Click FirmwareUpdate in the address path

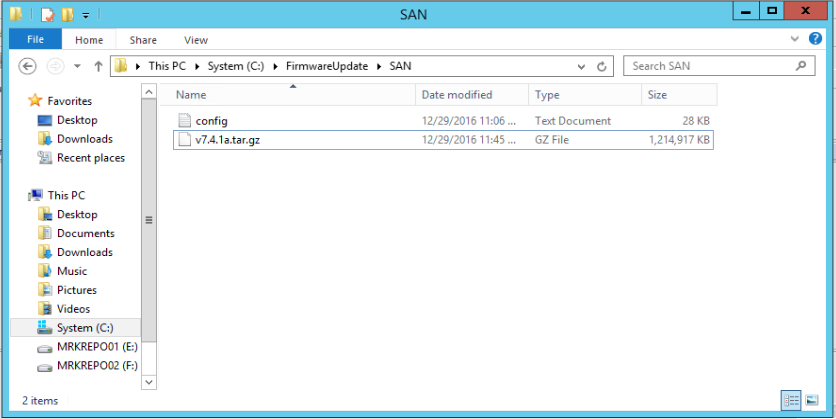pos(327,66)
